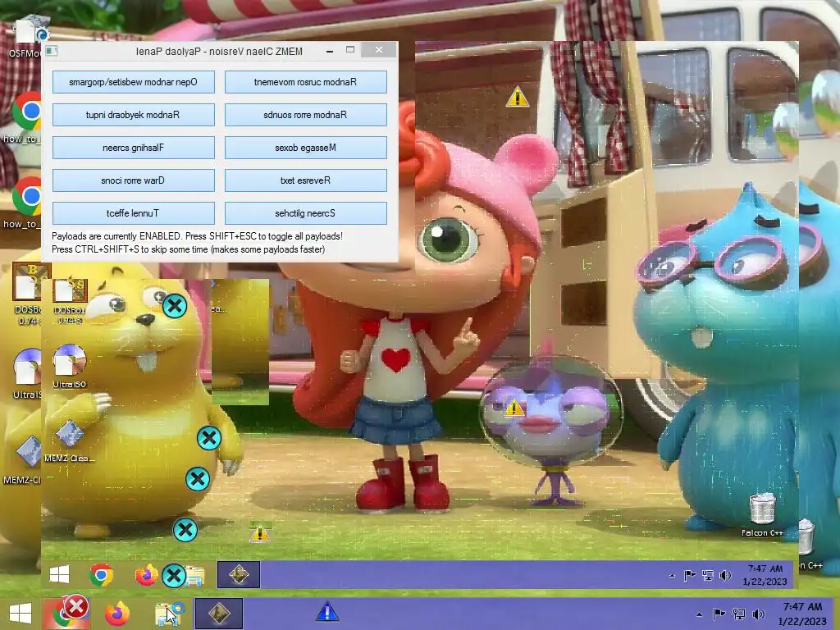Open volume control in the bottom tray

point(758,614)
